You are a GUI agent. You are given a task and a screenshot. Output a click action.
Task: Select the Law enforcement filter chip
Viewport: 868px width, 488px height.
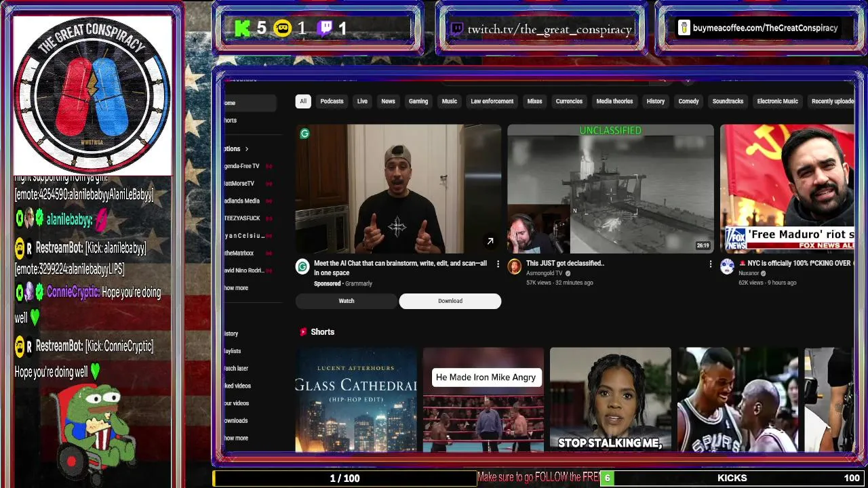point(492,101)
